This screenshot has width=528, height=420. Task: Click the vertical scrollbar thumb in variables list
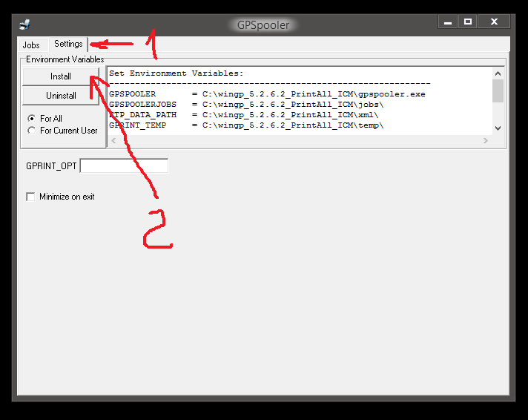pos(498,91)
